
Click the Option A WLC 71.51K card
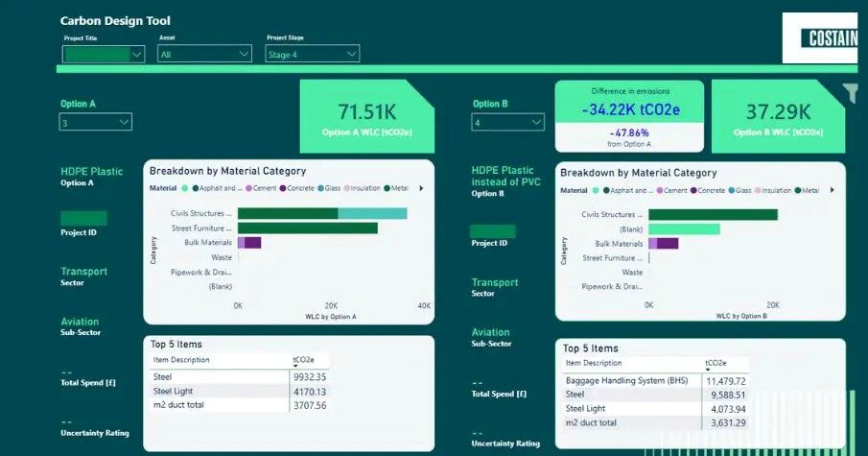(366, 117)
